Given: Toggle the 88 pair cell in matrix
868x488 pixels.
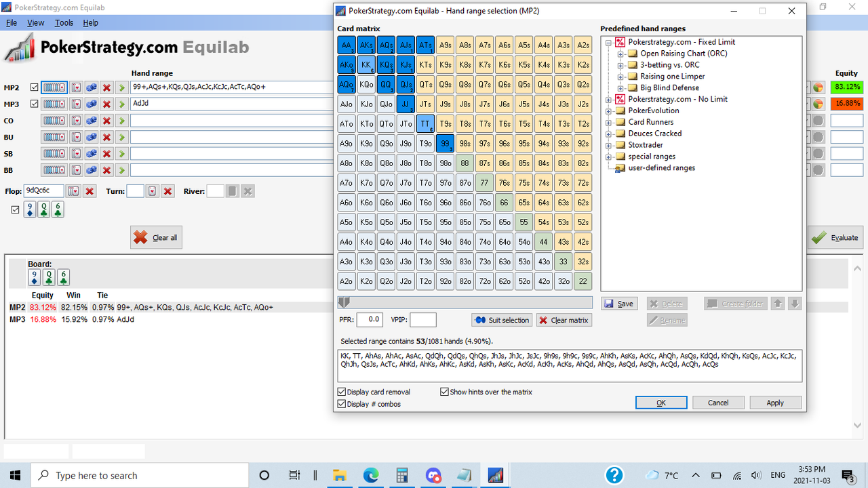Looking at the screenshot, I should [x=465, y=163].
